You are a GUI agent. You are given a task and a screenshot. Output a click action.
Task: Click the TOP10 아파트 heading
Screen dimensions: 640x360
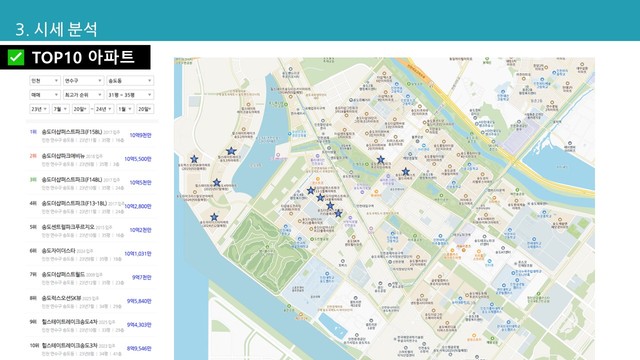click(x=83, y=58)
